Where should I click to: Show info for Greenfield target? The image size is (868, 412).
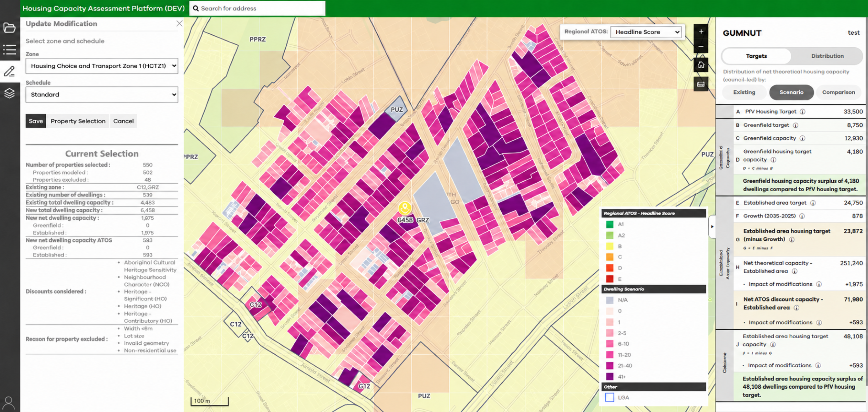(796, 125)
